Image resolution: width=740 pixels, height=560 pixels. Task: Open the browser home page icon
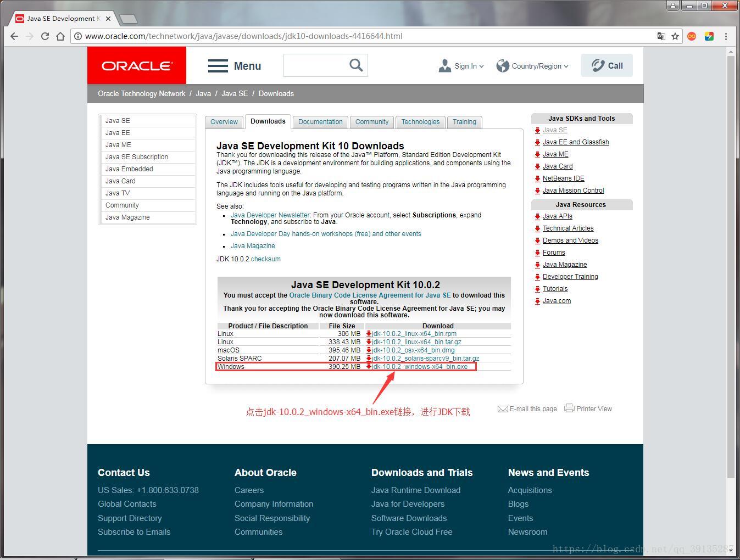tap(60, 36)
